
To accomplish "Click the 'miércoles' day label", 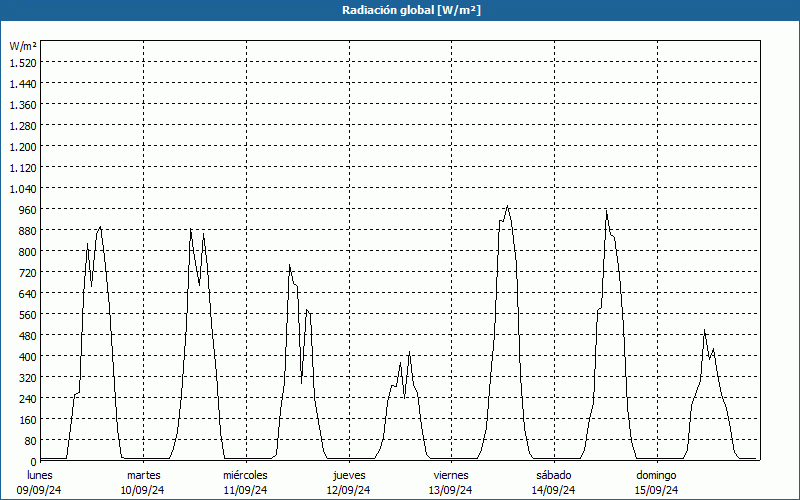I will [245, 475].
